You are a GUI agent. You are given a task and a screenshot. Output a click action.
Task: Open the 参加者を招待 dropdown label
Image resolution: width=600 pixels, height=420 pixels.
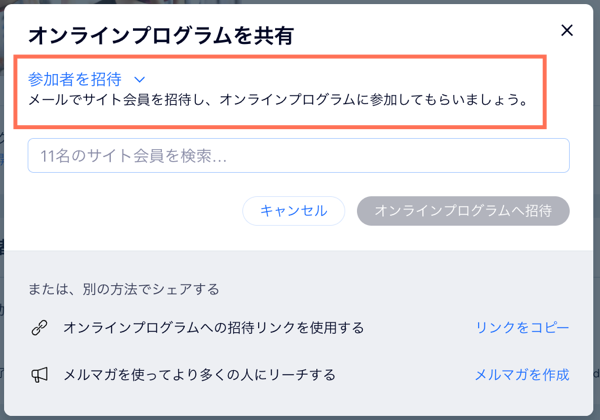(75, 79)
